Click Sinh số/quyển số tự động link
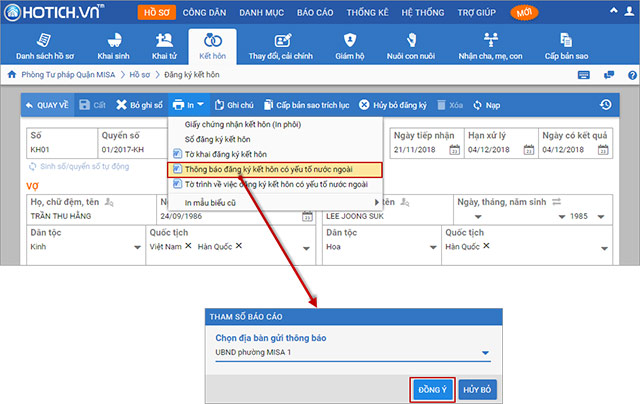 click(79, 166)
